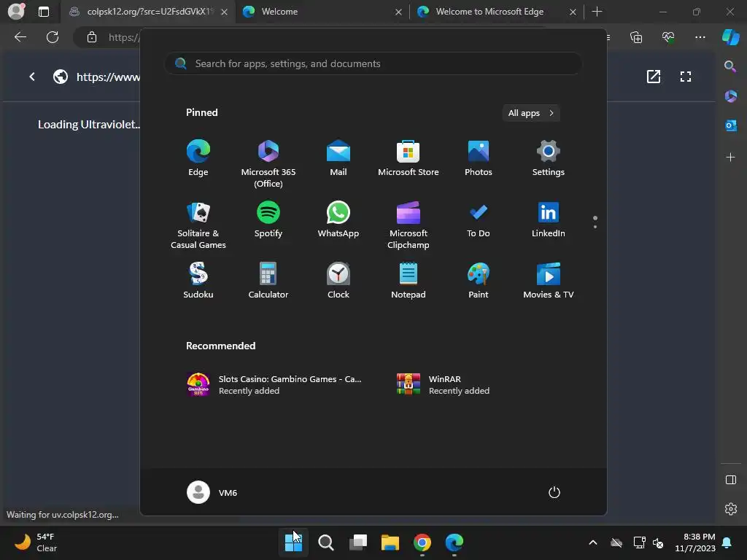Close the colpsk12.org tab
747x560 pixels.
224,12
